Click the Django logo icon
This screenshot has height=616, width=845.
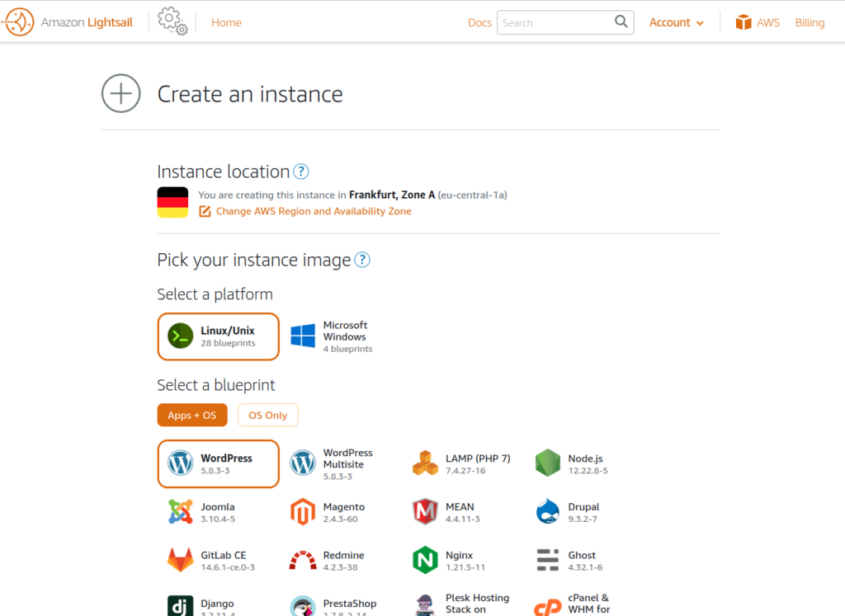coord(181,606)
